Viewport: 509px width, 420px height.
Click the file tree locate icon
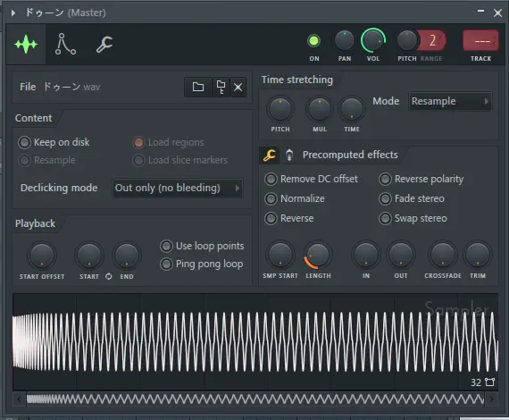tap(221, 87)
